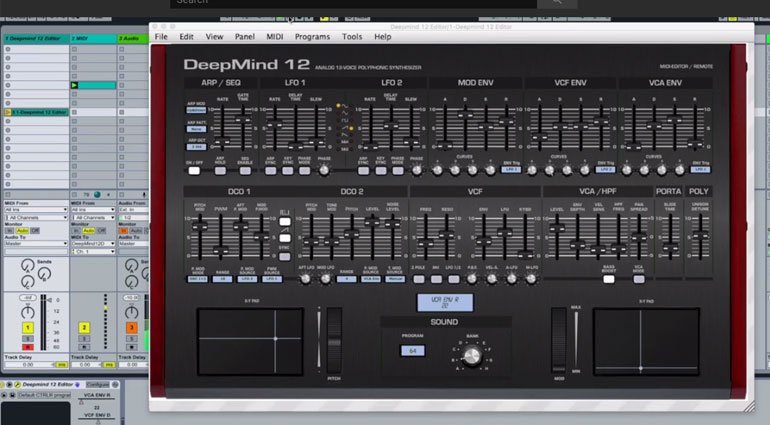Click the DCO 1 pulse waveform button
770x425 pixels.
(285, 222)
